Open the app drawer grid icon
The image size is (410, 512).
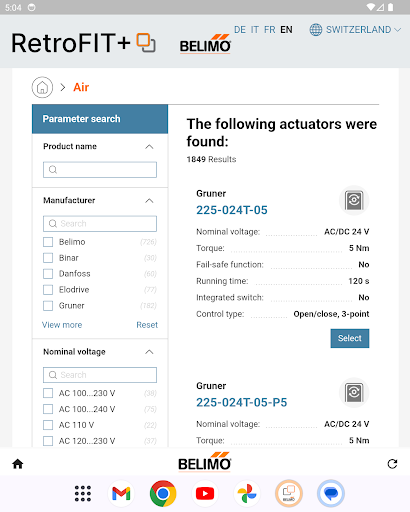(83, 493)
